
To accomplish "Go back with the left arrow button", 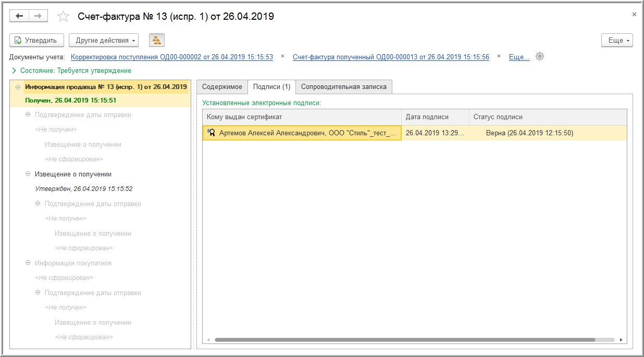I will [19, 16].
